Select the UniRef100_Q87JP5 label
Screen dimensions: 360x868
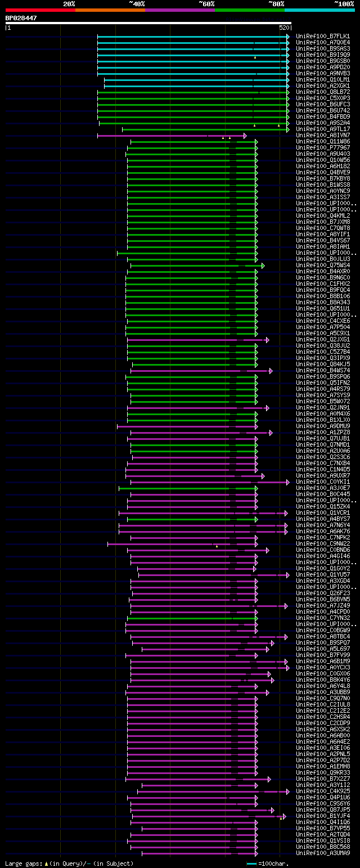tap(323, 809)
